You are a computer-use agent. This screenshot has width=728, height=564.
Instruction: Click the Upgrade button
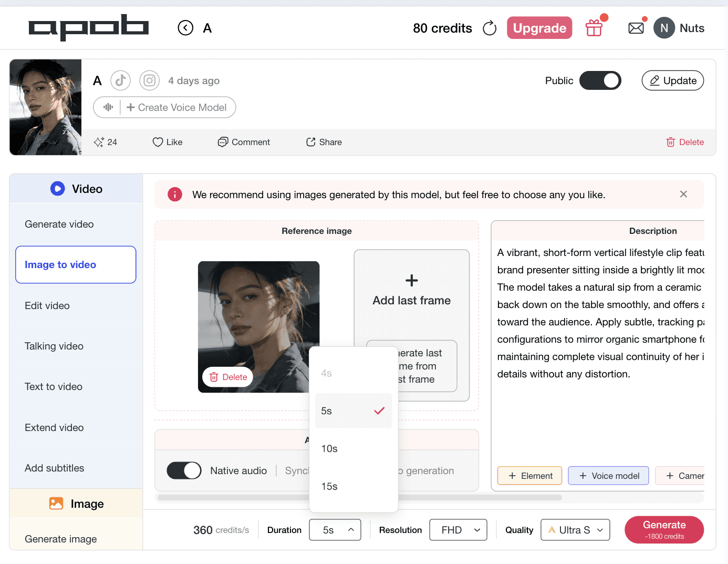click(539, 28)
